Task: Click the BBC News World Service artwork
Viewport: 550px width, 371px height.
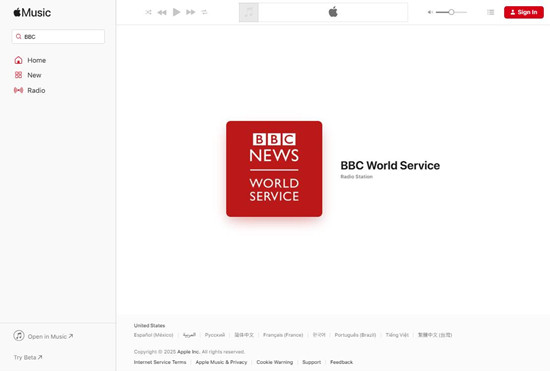Action: 274,169
